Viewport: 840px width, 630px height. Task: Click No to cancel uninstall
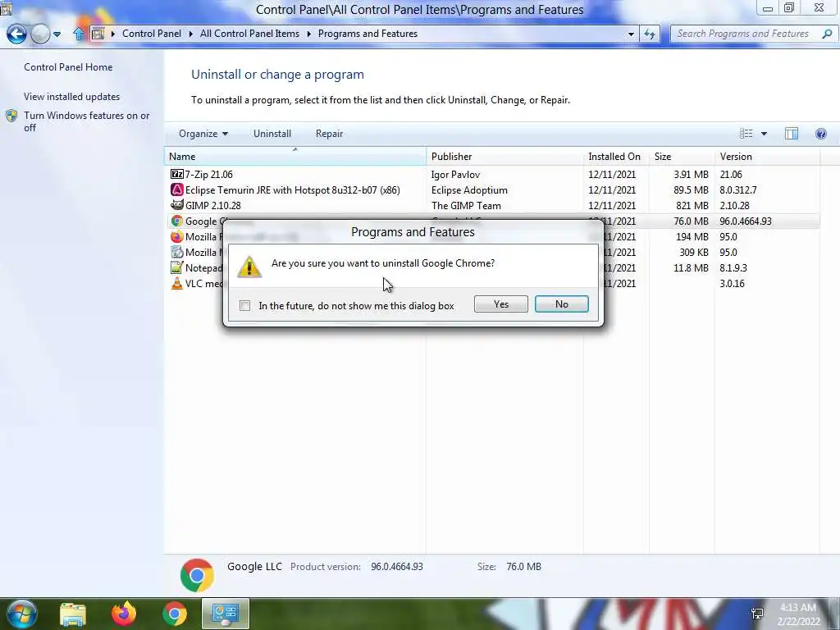pos(561,304)
